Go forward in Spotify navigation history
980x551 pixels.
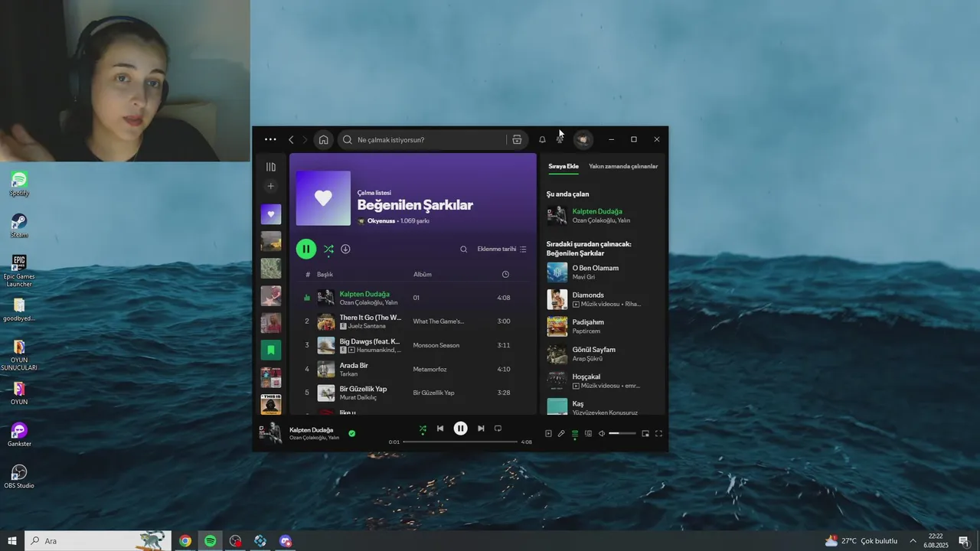(x=305, y=139)
